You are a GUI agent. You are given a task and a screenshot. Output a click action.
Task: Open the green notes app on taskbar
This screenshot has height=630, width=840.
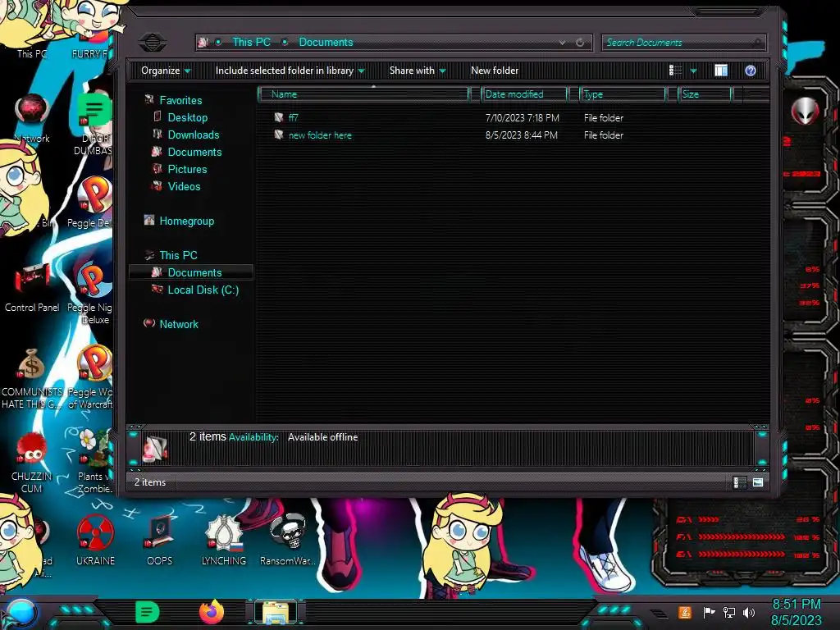coord(148,612)
